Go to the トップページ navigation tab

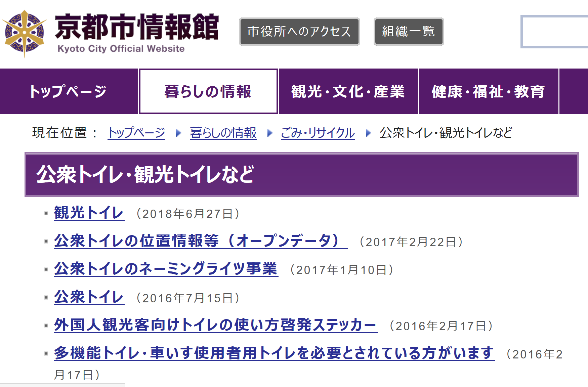[x=68, y=92]
